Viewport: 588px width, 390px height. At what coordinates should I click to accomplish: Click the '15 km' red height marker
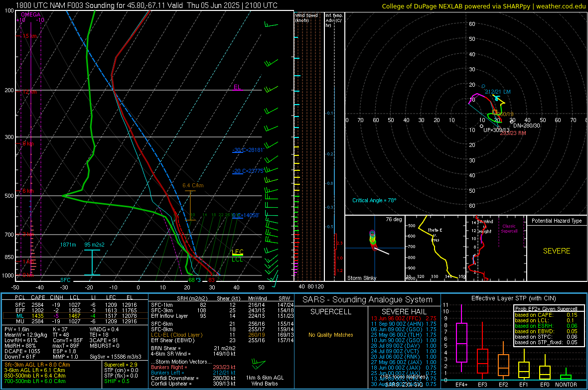29,36
